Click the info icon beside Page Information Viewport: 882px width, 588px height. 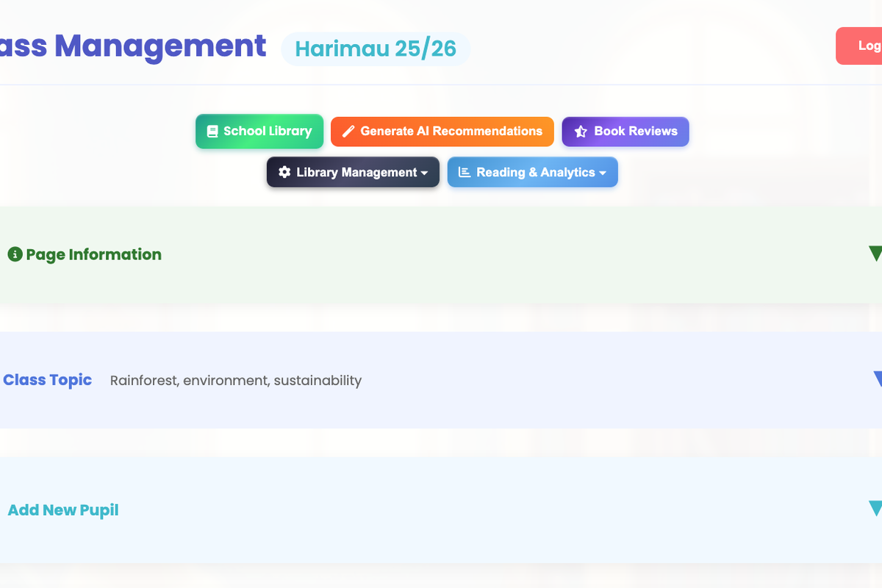click(x=14, y=254)
